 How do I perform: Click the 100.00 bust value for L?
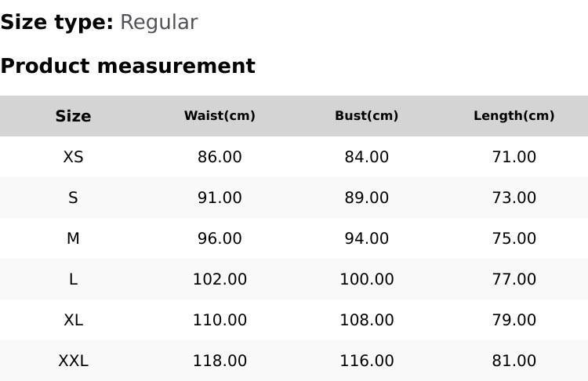(366, 279)
